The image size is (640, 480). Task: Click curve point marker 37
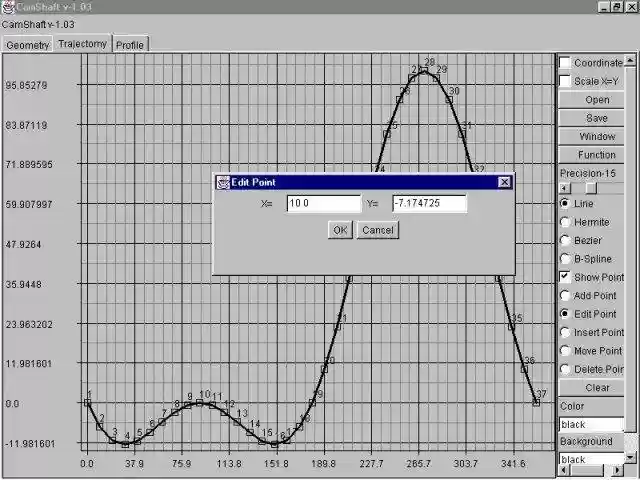537,403
